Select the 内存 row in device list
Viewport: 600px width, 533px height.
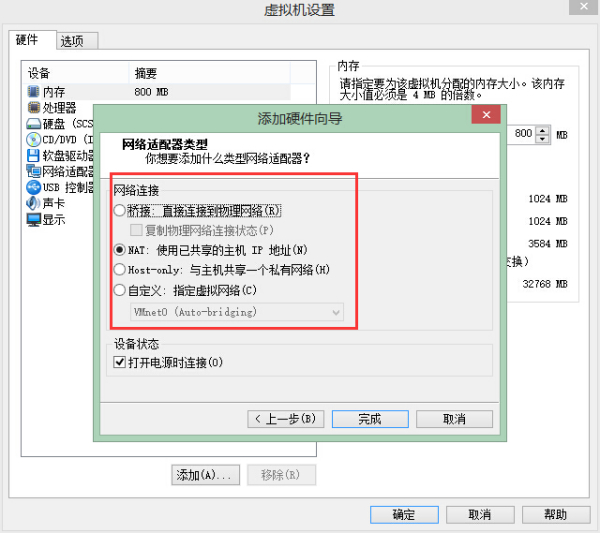coord(157,92)
